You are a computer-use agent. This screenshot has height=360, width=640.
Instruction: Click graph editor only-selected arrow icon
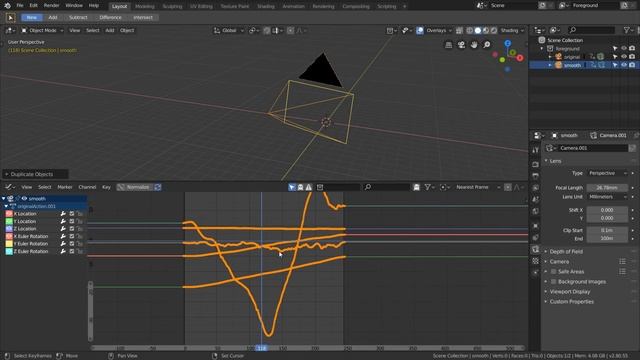tap(292, 187)
